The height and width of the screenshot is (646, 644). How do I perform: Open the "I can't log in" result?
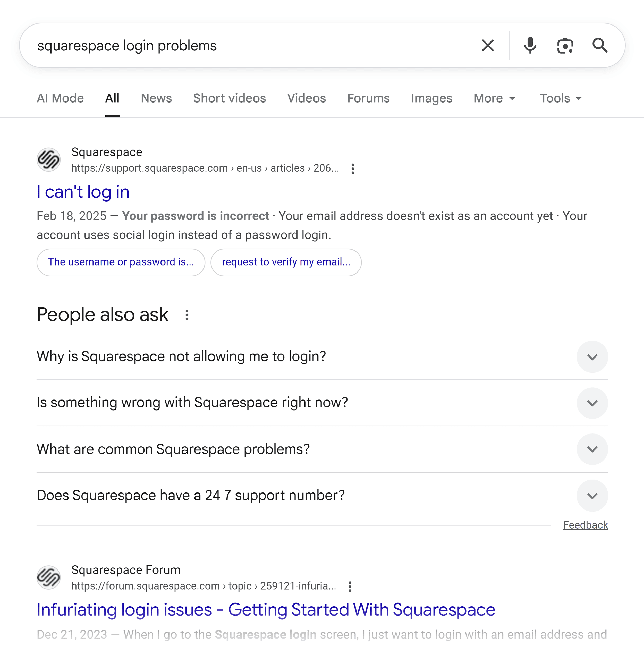[x=83, y=192]
